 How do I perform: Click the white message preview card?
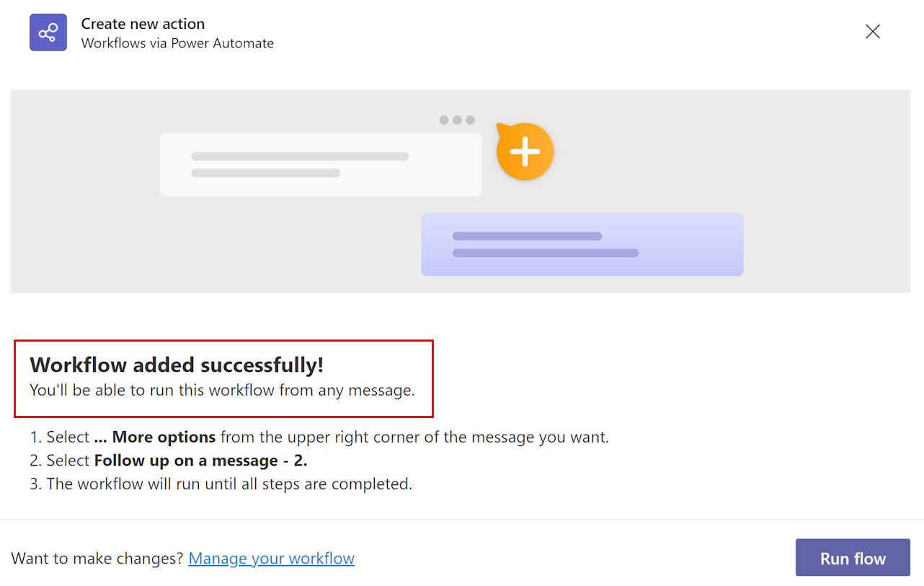[321, 164]
